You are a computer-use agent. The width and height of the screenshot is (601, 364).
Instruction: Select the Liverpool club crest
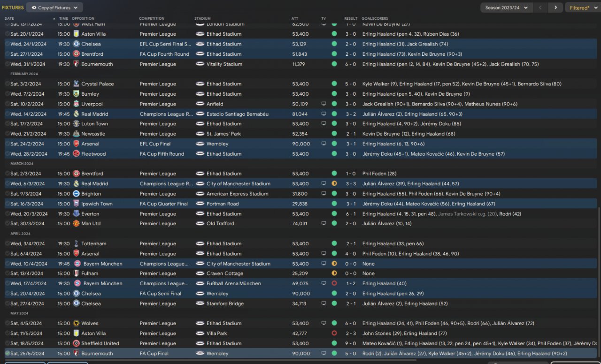click(76, 104)
